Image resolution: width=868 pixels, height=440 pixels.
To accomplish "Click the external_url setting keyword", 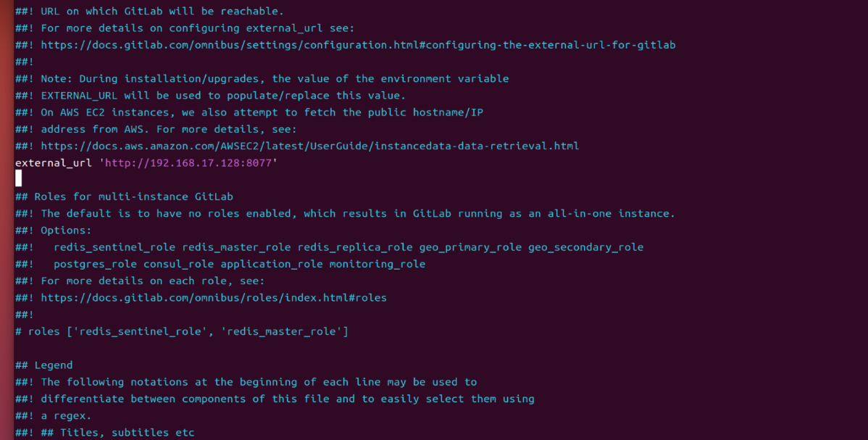I will 53,163.
